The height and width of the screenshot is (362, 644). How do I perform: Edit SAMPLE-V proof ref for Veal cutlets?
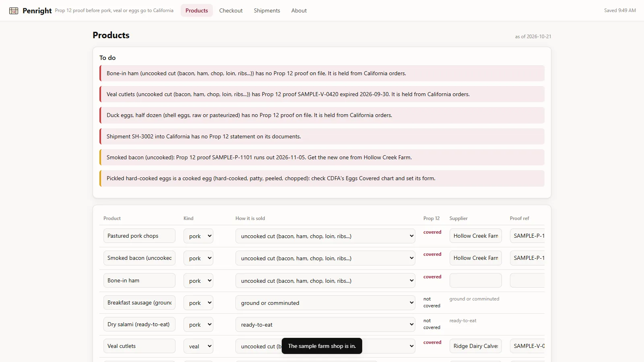tap(527, 346)
